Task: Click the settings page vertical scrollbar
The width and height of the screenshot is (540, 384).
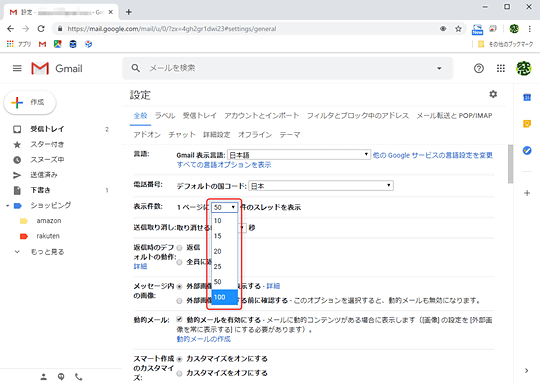Action: (x=510, y=164)
